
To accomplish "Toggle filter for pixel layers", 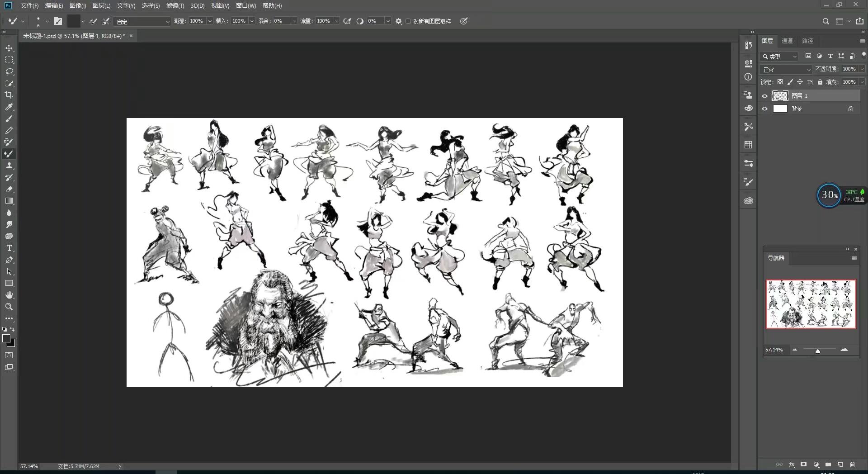I will 808,56.
